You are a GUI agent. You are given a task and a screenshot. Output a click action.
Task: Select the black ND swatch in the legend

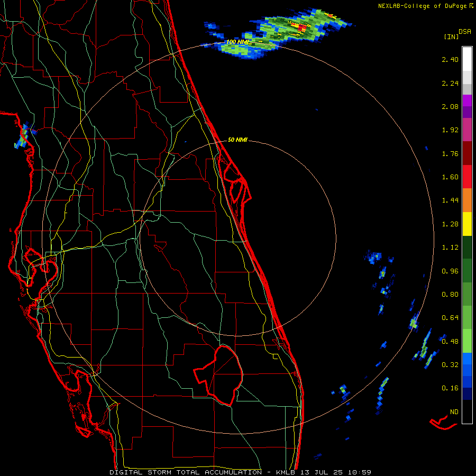coord(467,411)
